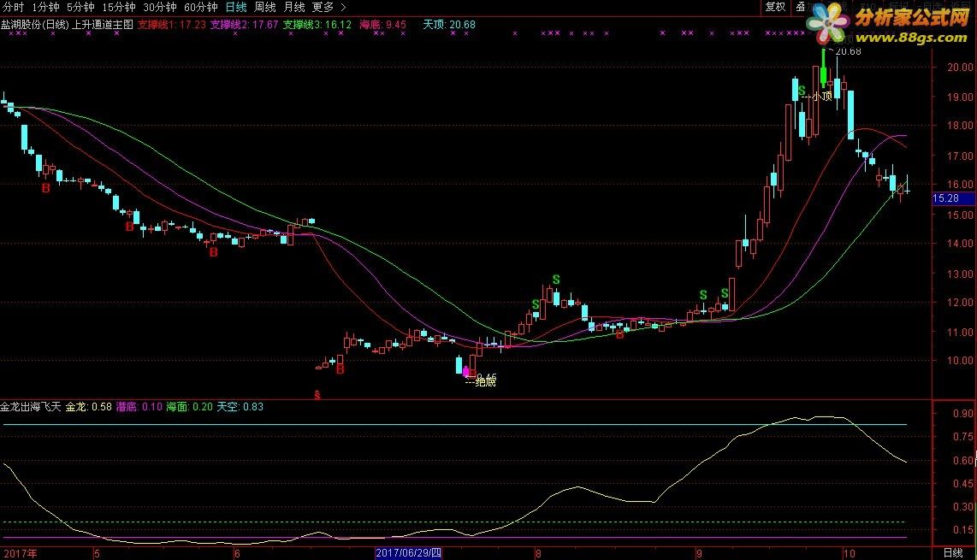Viewport: 977px width, 560px height.
Task: Open the 更多 periods menu
Action: 323,8
